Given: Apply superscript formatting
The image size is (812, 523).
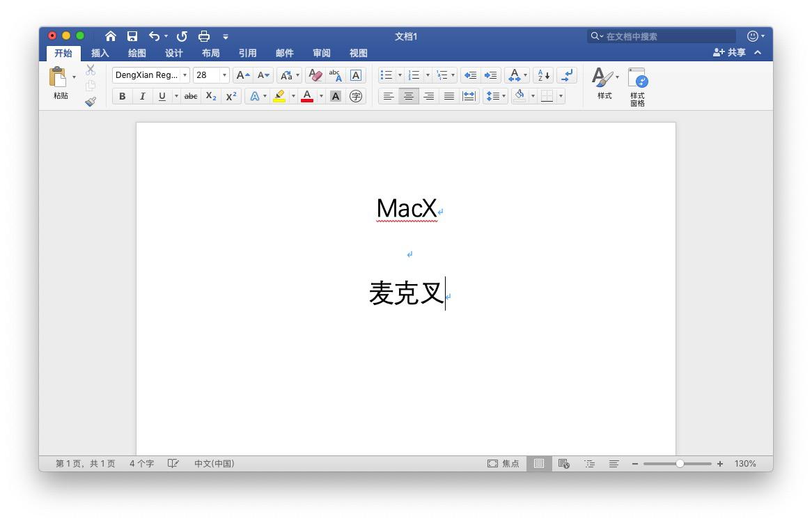Looking at the screenshot, I should tap(231, 96).
